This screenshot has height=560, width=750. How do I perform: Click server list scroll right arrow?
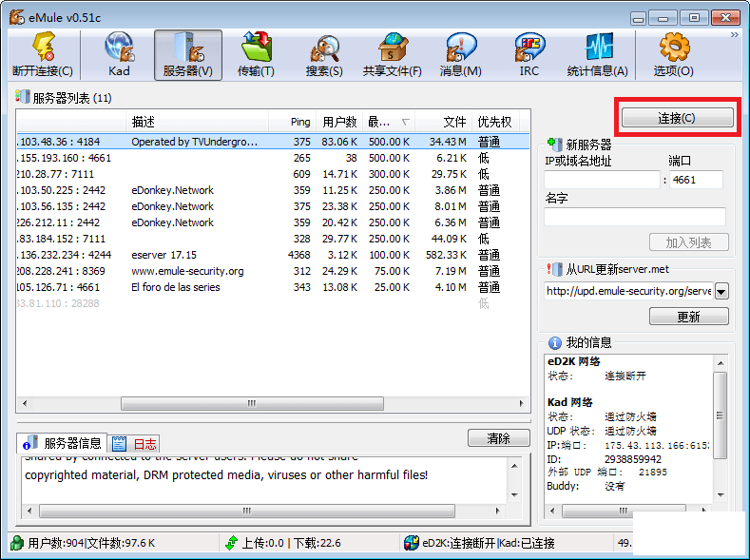coord(521,403)
